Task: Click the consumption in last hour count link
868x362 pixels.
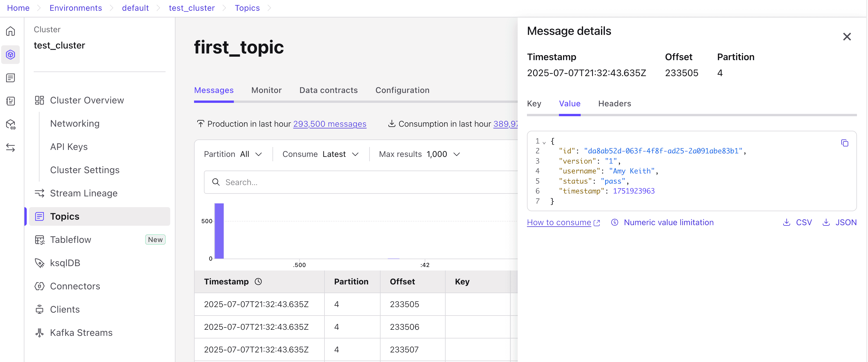Action: click(505, 124)
